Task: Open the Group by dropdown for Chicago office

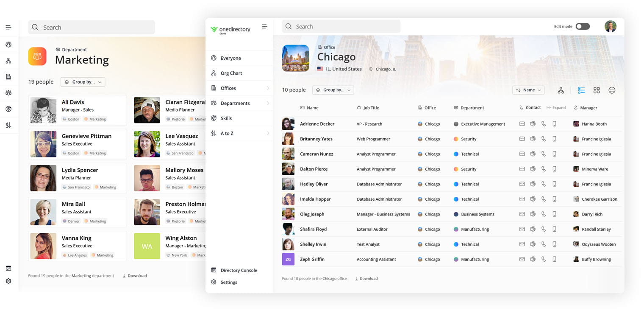Action: point(333,90)
